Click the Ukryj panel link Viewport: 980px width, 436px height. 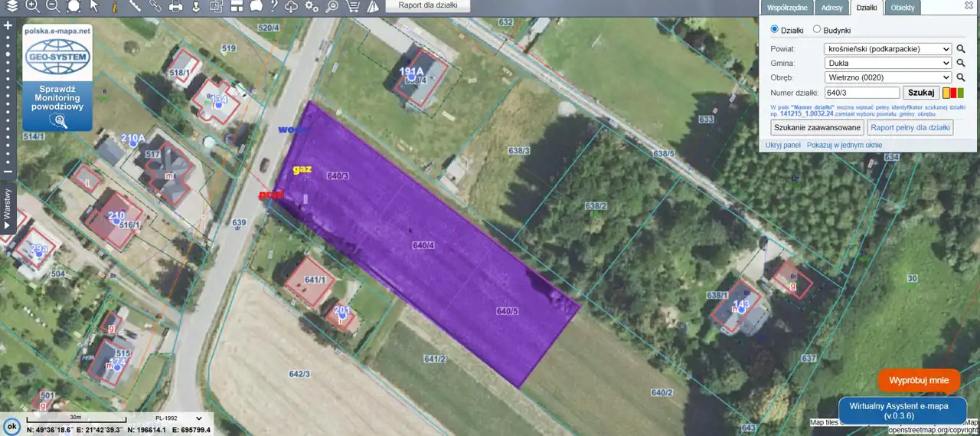(x=782, y=145)
